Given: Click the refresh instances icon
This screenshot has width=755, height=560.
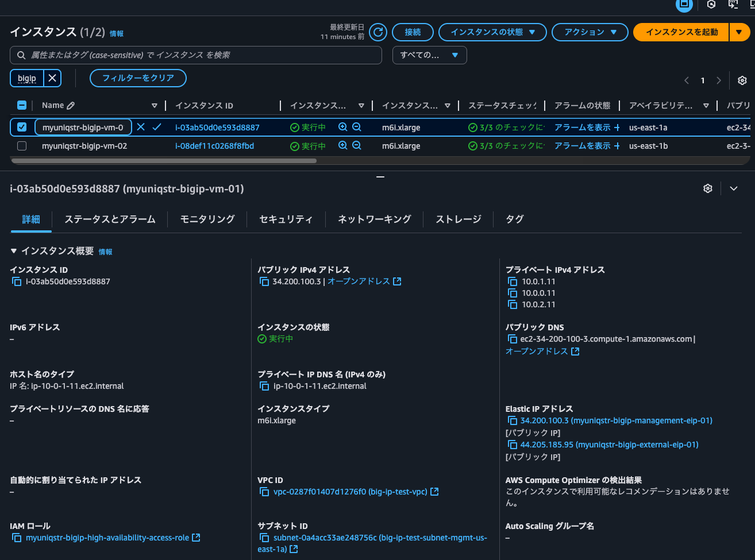Looking at the screenshot, I should coord(378,32).
